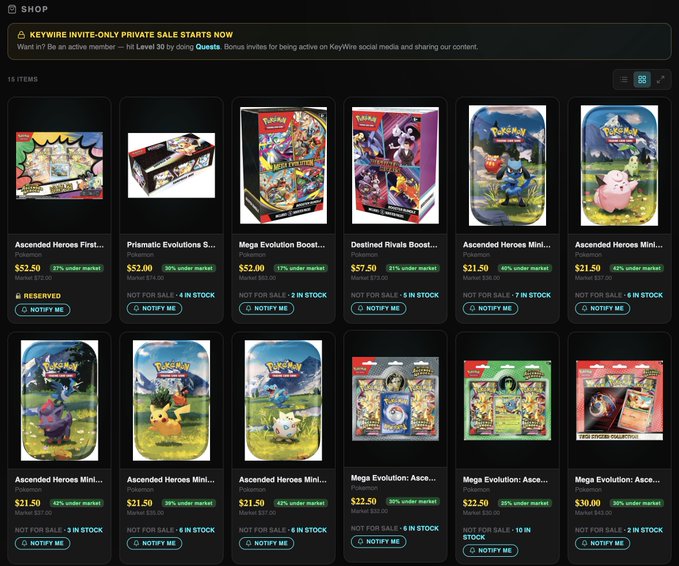Click Notify Me under 7 IN STOCK tin

[x=491, y=308]
